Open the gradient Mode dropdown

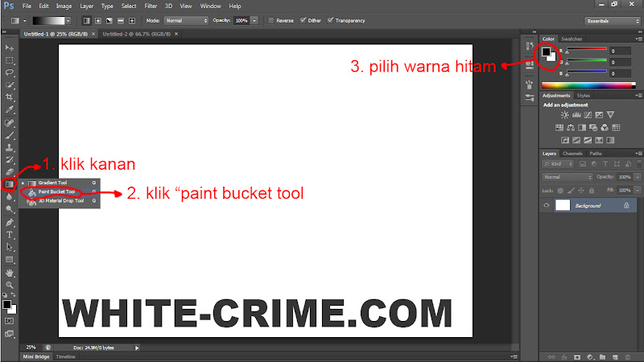tap(186, 21)
